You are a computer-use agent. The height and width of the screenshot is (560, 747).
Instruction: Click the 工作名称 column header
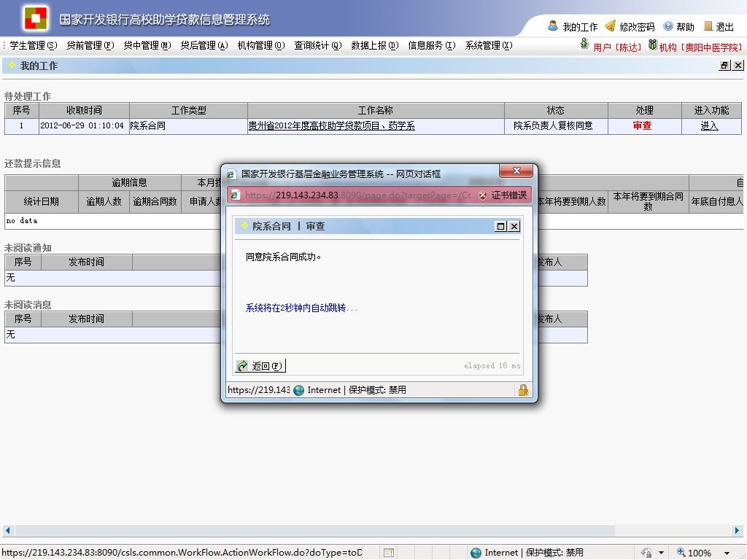376,111
